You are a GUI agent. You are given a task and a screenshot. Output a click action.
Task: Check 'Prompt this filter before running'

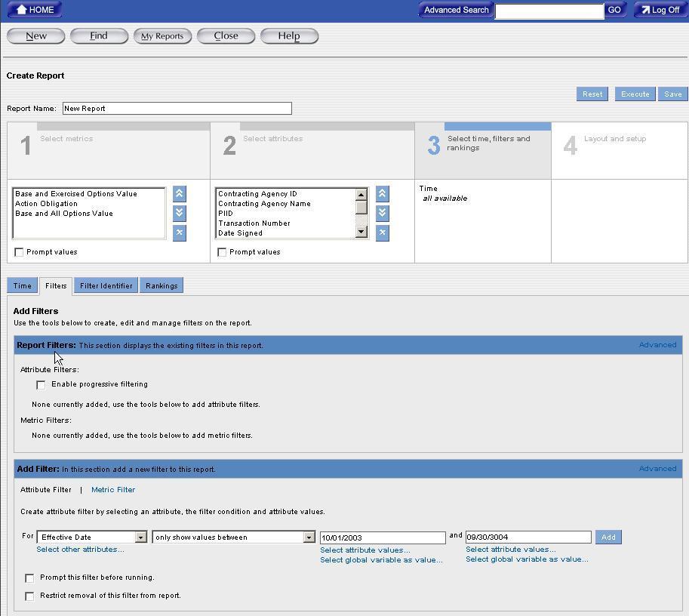pyautogui.click(x=29, y=578)
